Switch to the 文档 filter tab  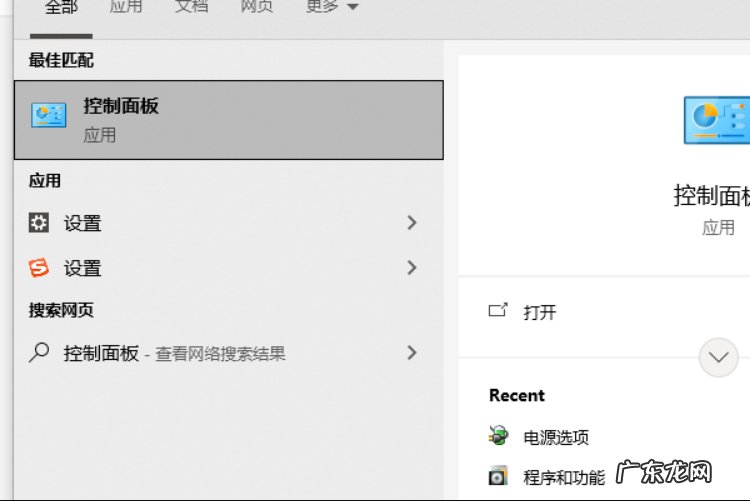191,6
